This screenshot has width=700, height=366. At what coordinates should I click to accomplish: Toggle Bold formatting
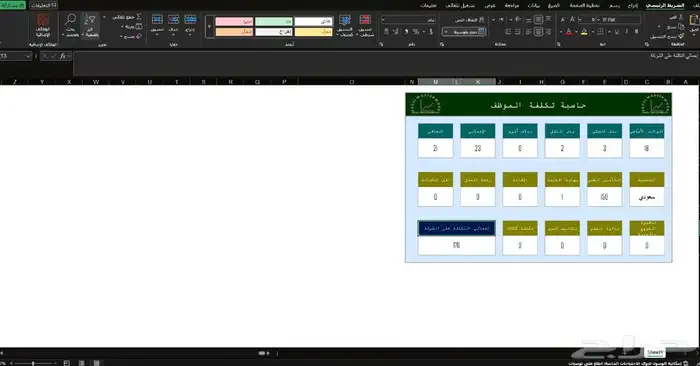(x=636, y=32)
